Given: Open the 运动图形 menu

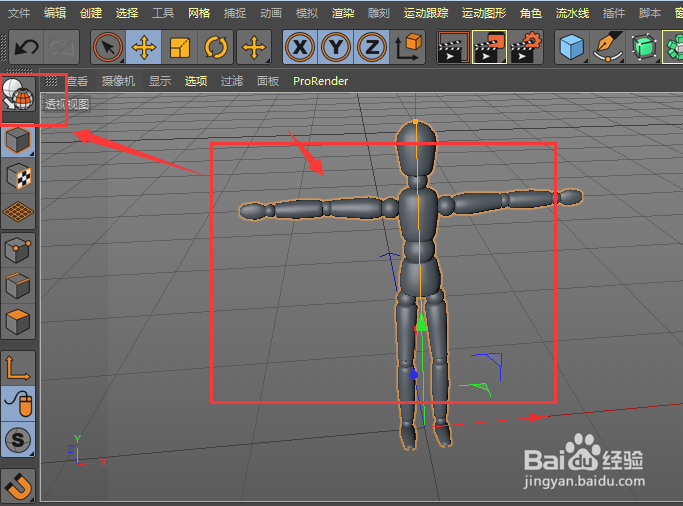Looking at the screenshot, I should point(484,13).
